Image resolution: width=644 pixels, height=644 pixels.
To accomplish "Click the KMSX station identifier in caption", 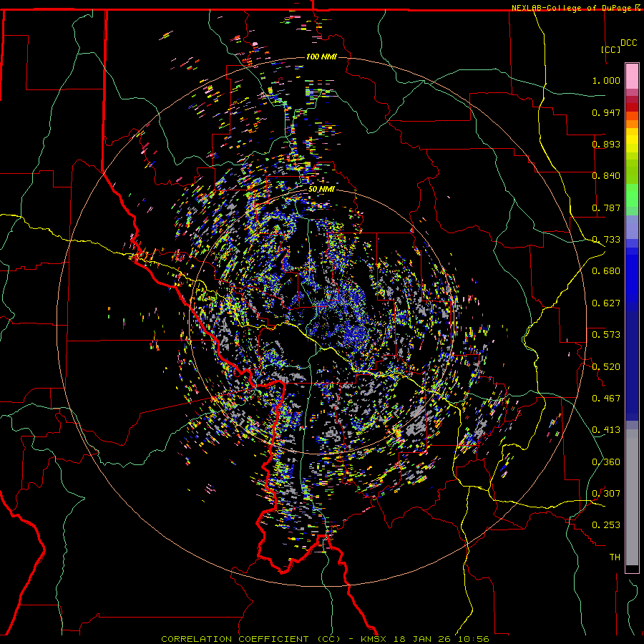I will tap(374, 639).
